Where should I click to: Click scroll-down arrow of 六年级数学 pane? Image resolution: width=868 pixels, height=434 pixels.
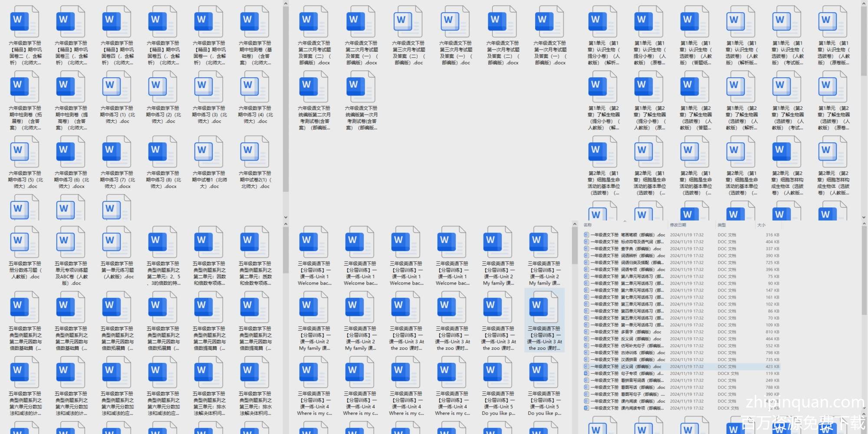(x=286, y=217)
